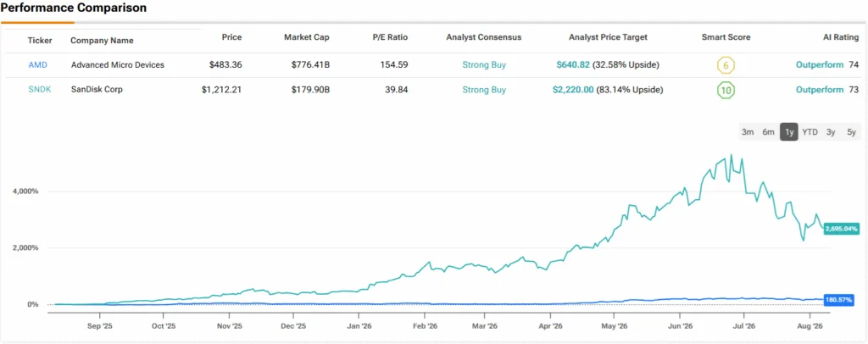Click the $640.82 analyst price target
Image resolution: width=868 pixels, height=344 pixels.
(573, 64)
